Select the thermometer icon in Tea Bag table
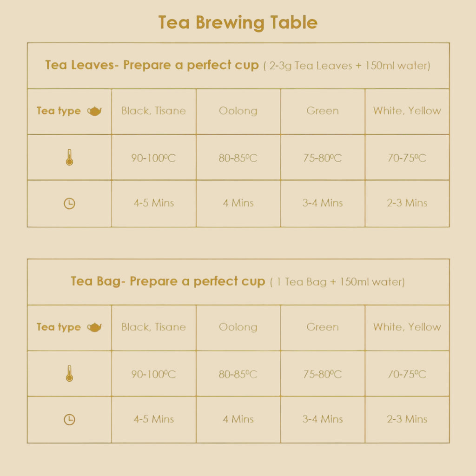 [69, 374]
